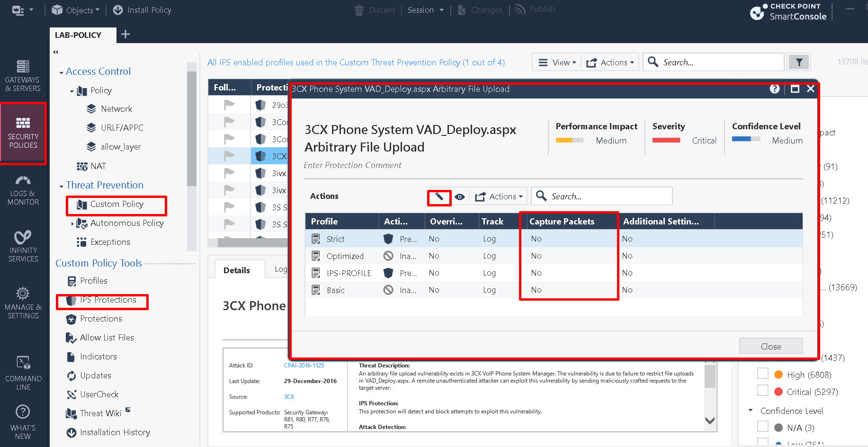868x447 pixels.
Task: Go to Infinity Services
Action: [23, 246]
